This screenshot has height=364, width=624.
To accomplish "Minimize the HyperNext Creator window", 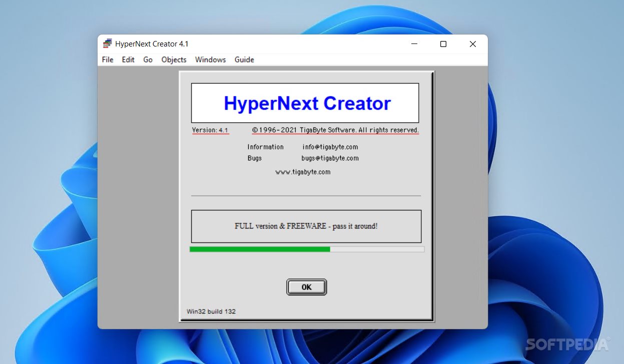I will 414,44.
